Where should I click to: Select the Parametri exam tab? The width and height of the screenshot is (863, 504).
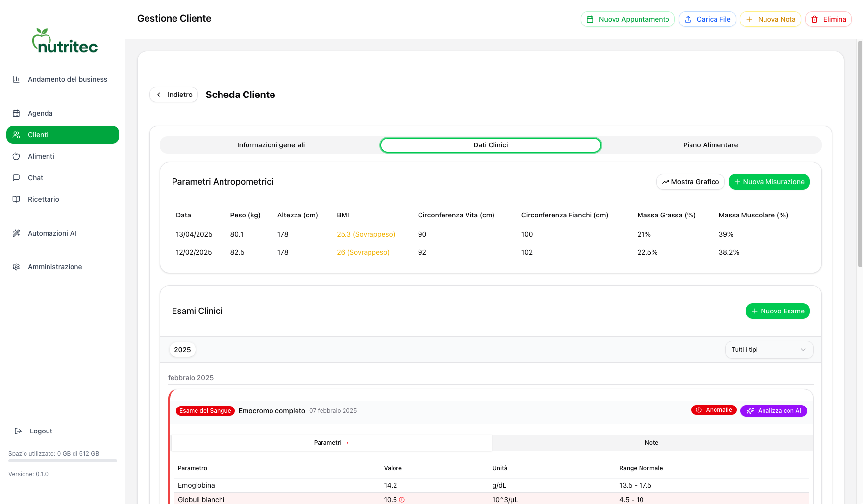(x=331, y=443)
